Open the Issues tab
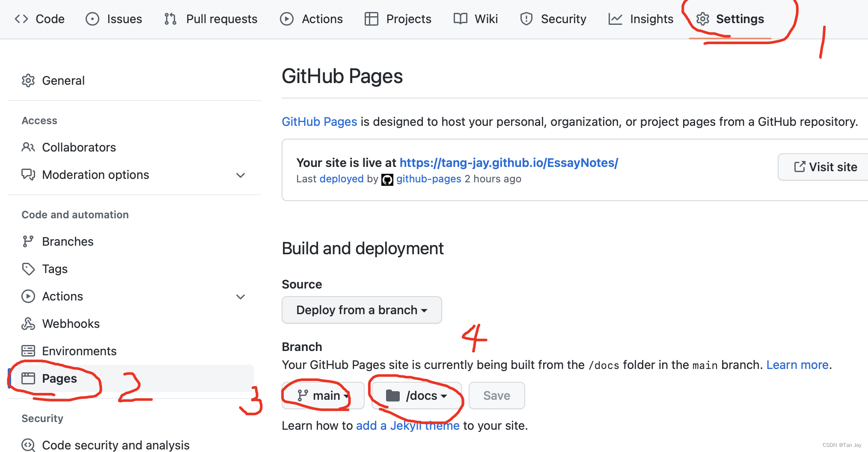Image resolution: width=868 pixels, height=452 pixels. pos(114,19)
